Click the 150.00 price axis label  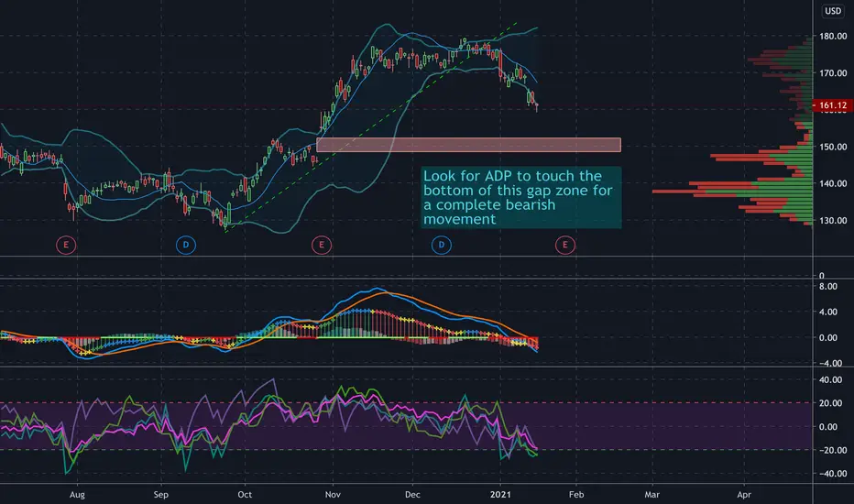[833, 147]
